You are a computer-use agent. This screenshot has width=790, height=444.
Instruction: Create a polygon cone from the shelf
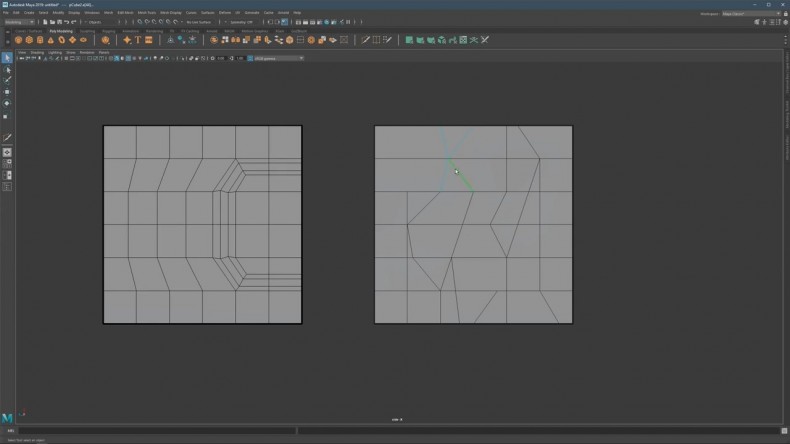tap(51, 40)
